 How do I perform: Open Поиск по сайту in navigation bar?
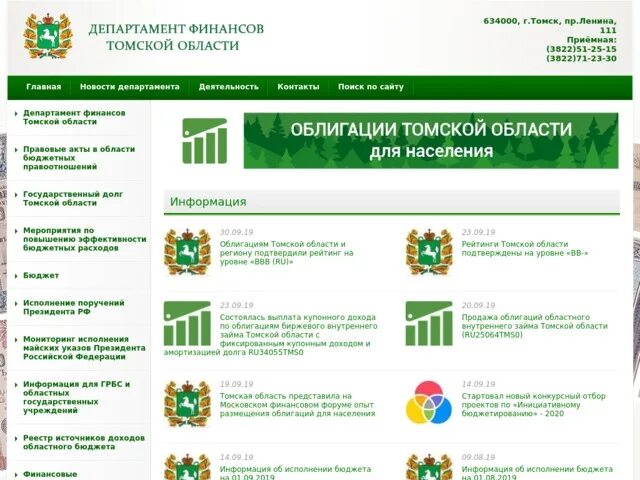tap(371, 87)
